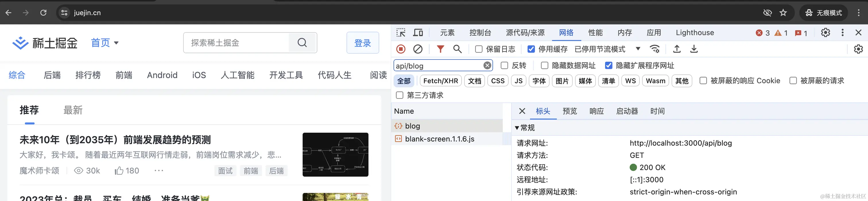Click the 探索稀土掘金 search field

236,43
